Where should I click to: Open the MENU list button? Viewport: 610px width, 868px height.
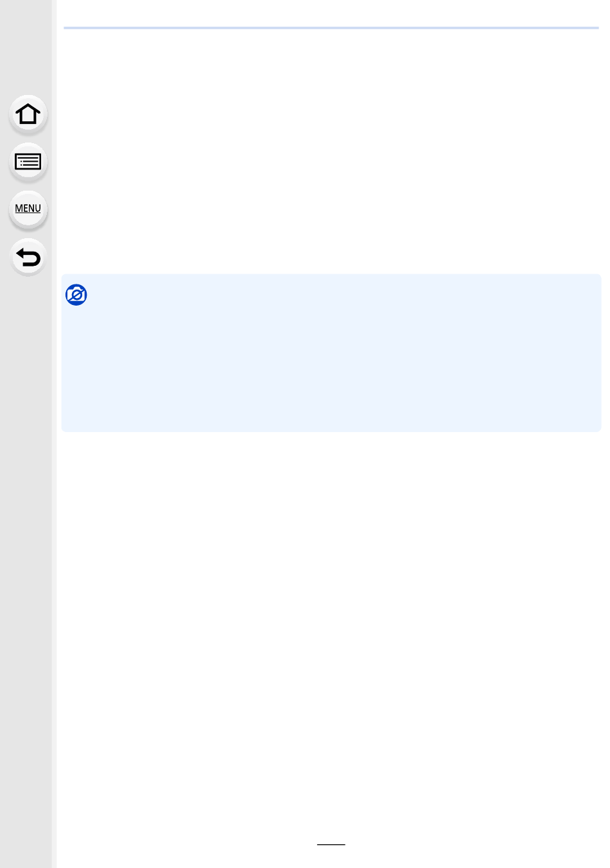[x=28, y=209]
